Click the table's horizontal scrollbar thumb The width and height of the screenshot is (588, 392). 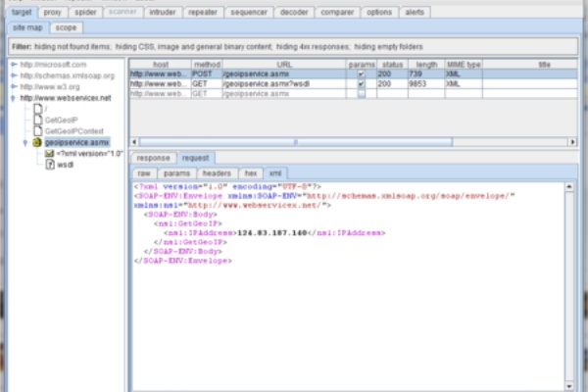click(296, 142)
